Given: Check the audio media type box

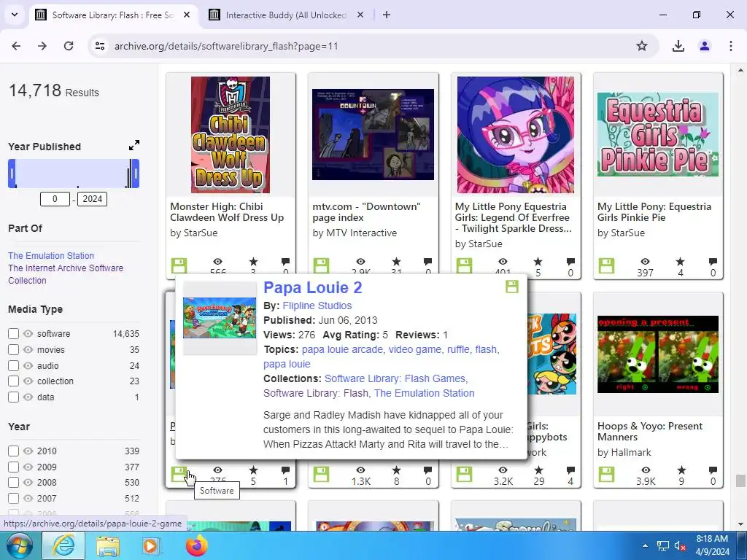Looking at the screenshot, I should pyautogui.click(x=13, y=365).
